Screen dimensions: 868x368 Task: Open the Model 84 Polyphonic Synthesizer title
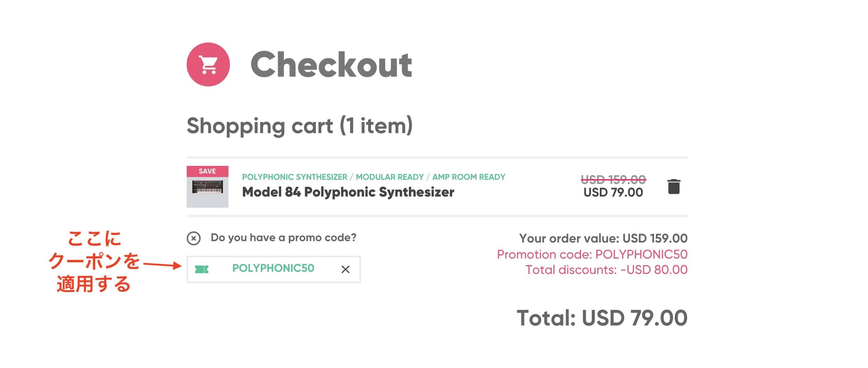coord(348,192)
